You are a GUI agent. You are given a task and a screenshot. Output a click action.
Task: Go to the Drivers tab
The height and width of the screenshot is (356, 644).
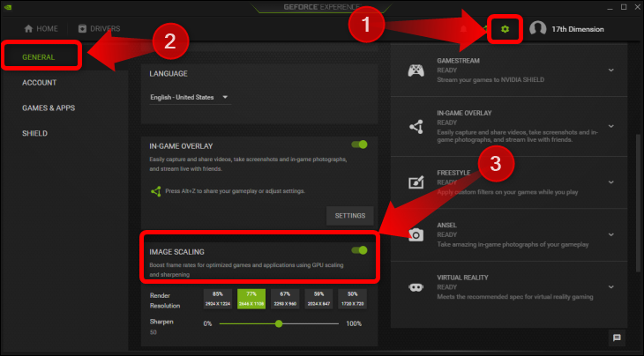click(x=99, y=29)
